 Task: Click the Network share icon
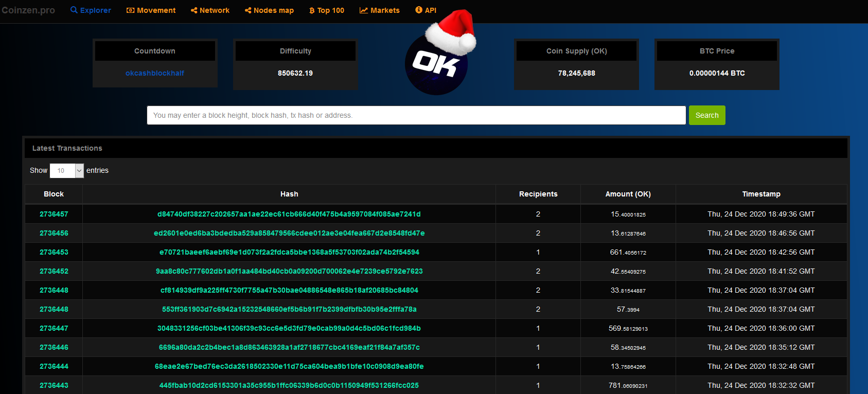click(194, 10)
